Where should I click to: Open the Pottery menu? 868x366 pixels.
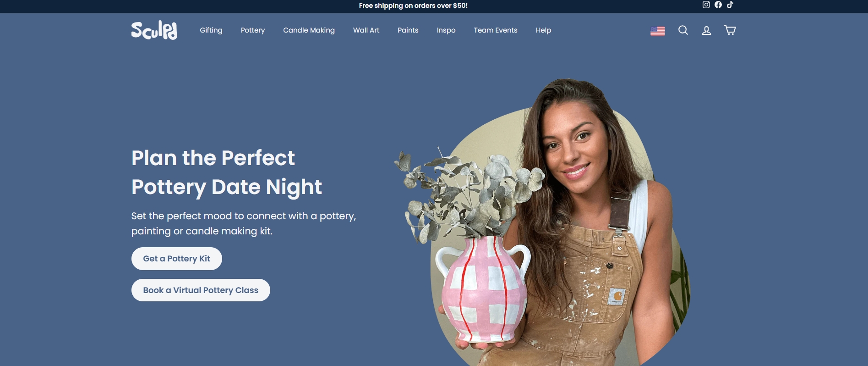pos(253,30)
